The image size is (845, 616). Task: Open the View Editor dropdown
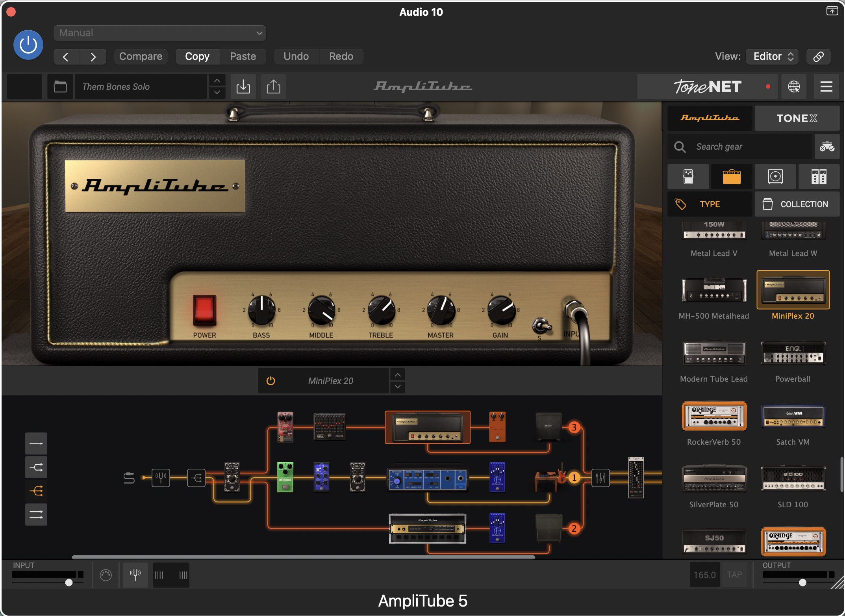coord(772,56)
